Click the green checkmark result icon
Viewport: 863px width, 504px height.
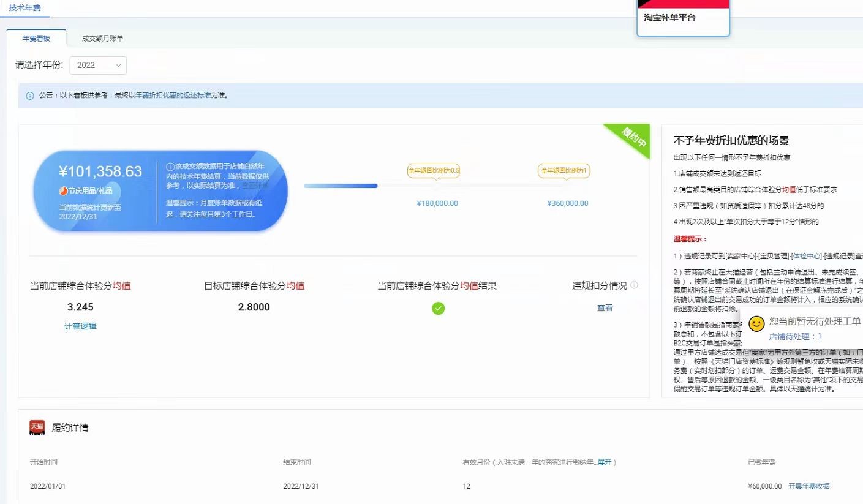coord(438,308)
